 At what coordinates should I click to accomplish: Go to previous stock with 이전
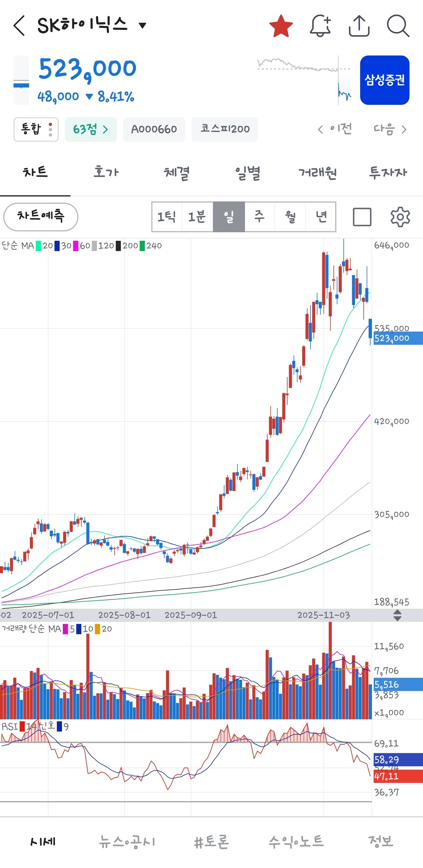coord(335,129)
